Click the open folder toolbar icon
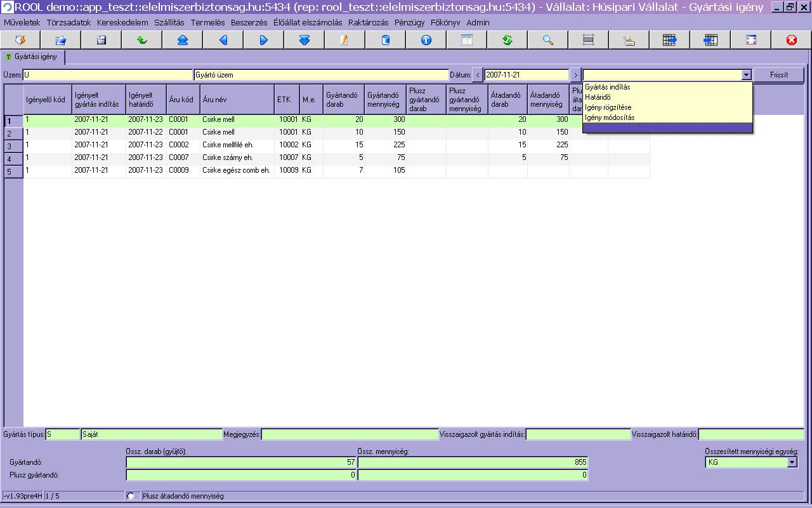 [60, 40]
